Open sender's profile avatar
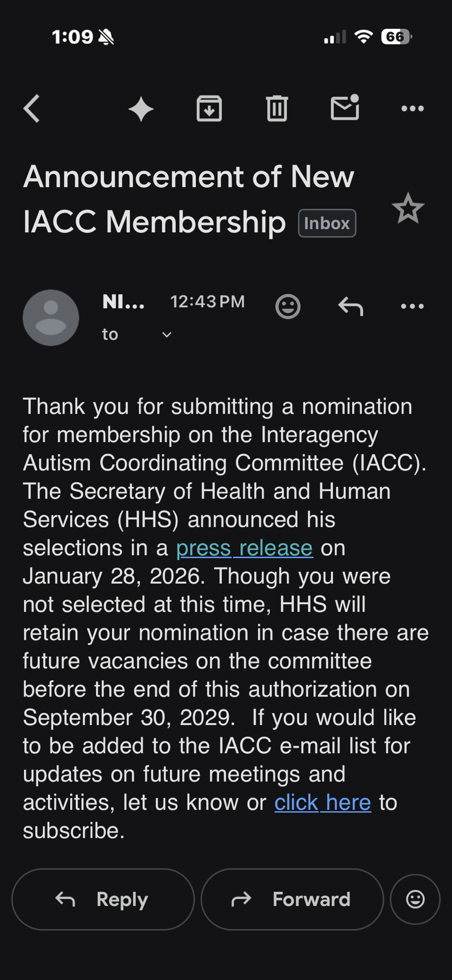The width and height of the screenshot is (452, 980). 51,318
